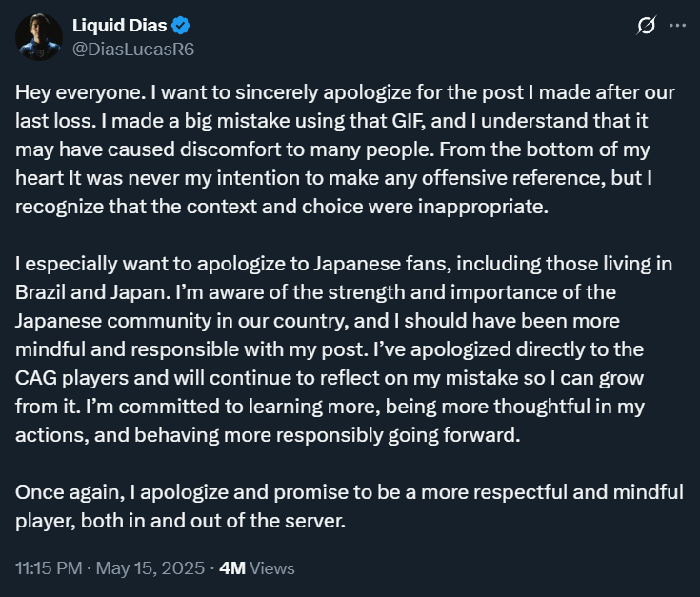Click the 4M view count number
The width and height of the screenshot is (700, 597).
pyautogui.click(x=232, y=568)
